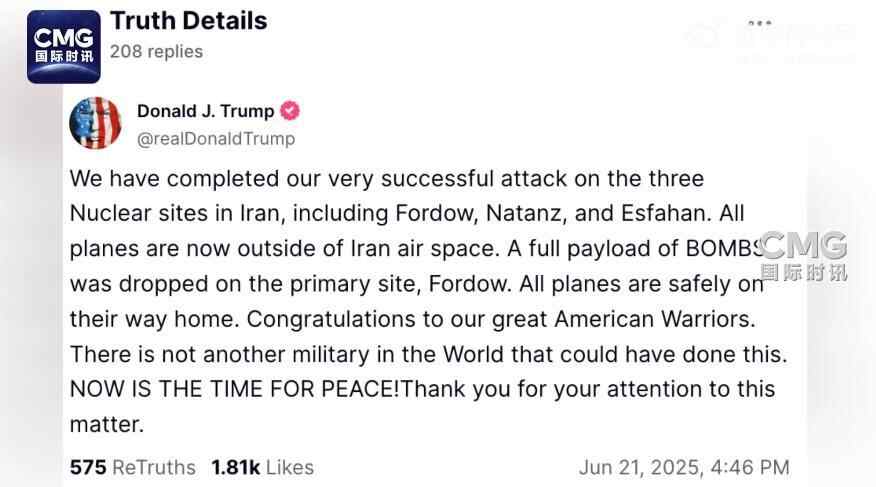Visit the @realDonaldTrump handle
Screen dimensions: 876x487
216,138
